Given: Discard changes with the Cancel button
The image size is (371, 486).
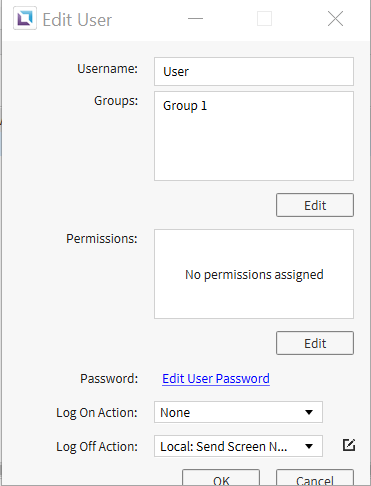Looking at the screenshot, I should (315, 478).
